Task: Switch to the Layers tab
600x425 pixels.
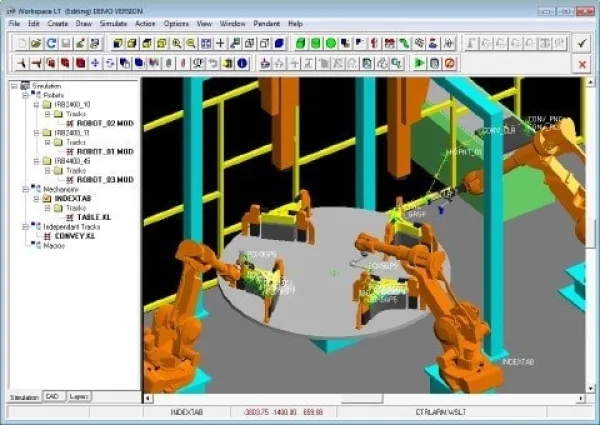Action: [79, 396]
